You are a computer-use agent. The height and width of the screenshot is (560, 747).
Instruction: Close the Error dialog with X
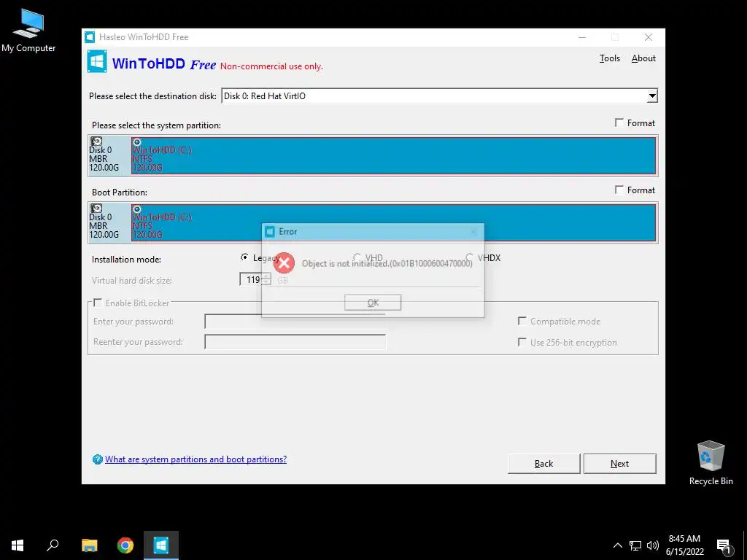tap(473, 232)
